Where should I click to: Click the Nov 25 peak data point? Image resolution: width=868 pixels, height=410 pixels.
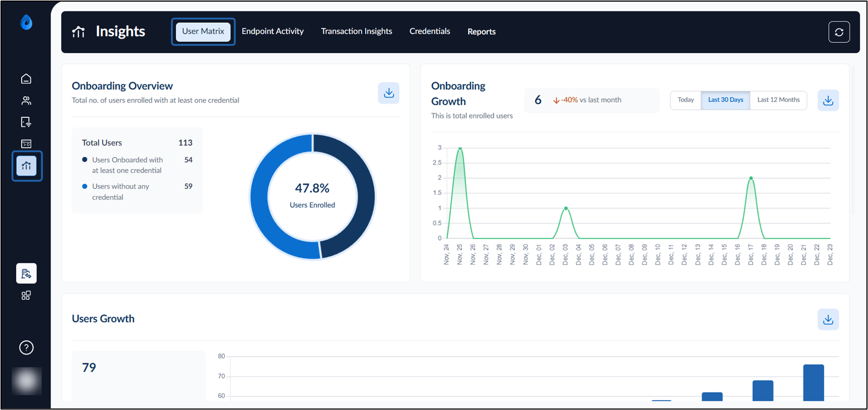coord(460,148)
